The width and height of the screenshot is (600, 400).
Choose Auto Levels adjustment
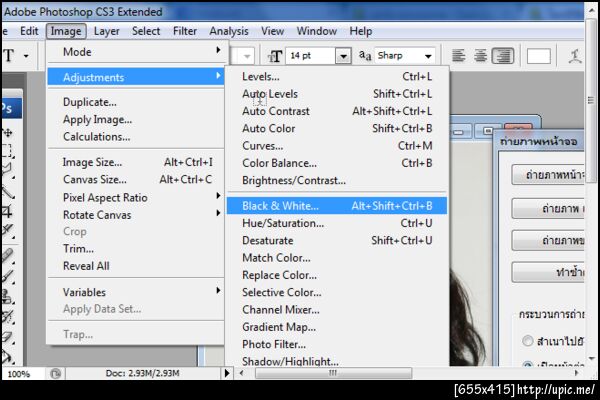coord(337,94)
